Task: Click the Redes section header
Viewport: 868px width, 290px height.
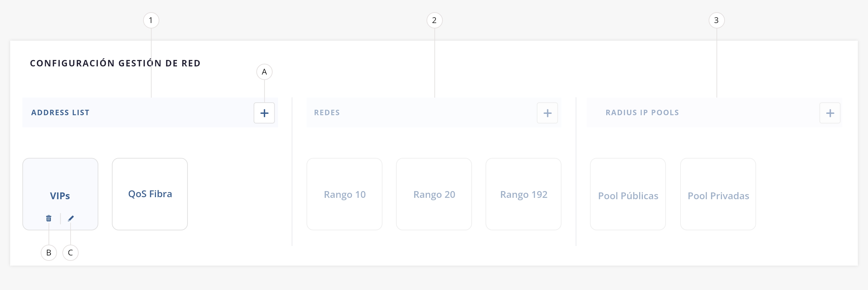Action: [327, 112]
